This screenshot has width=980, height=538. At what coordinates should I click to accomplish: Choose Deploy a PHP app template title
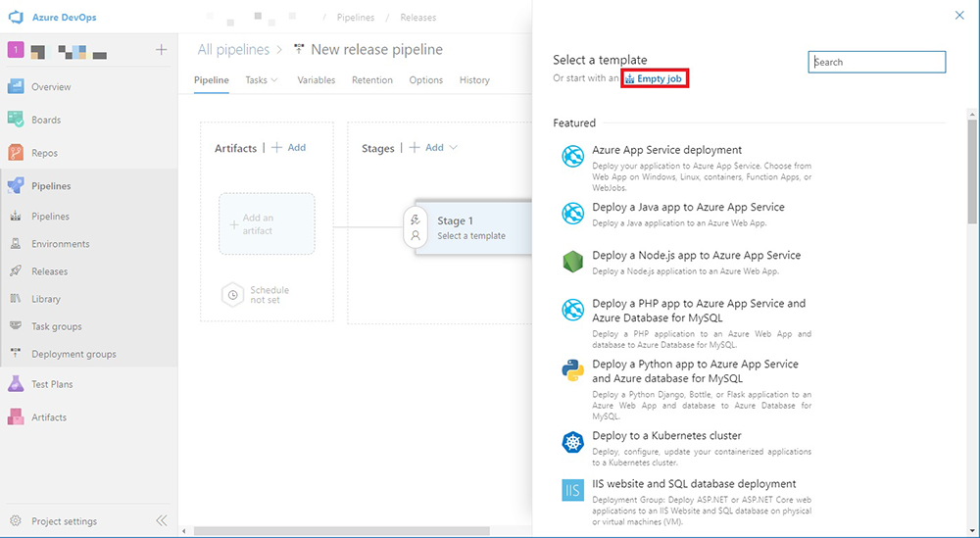699,311
